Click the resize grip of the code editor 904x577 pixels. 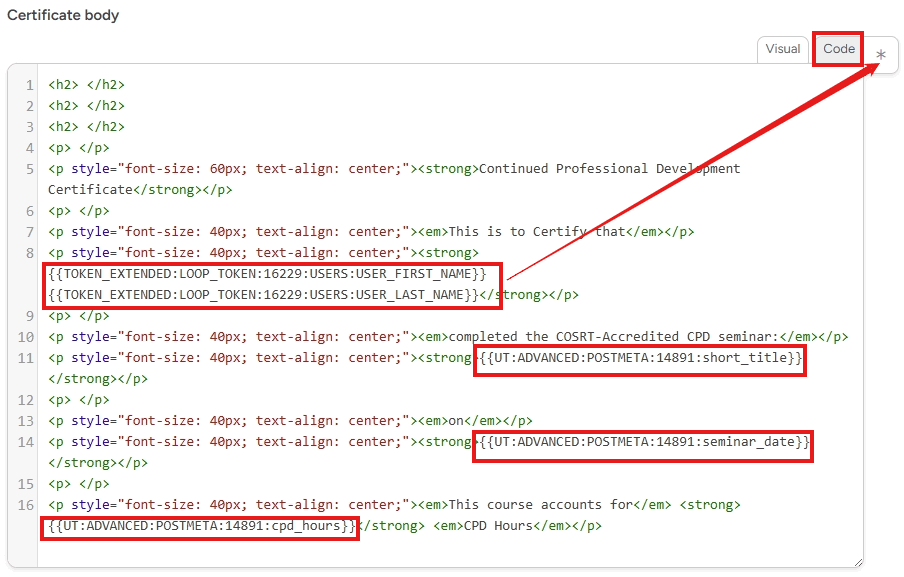coord(857,562)
